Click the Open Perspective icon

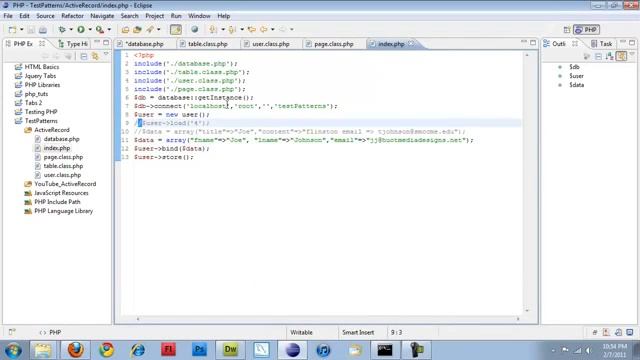pos(567,30)
